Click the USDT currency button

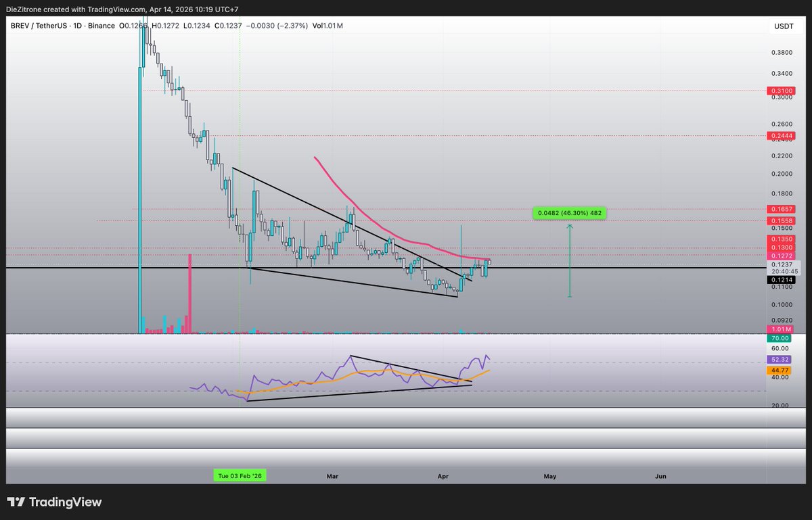782,26
